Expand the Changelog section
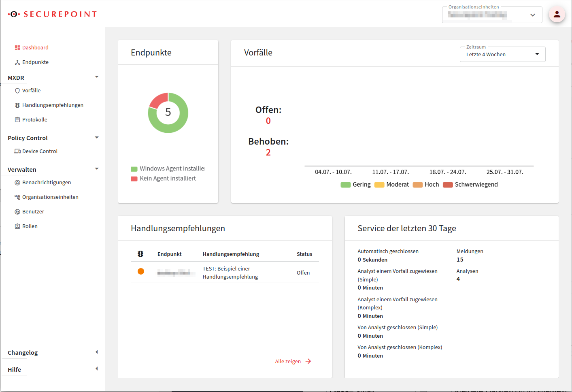 coord(97,352)
